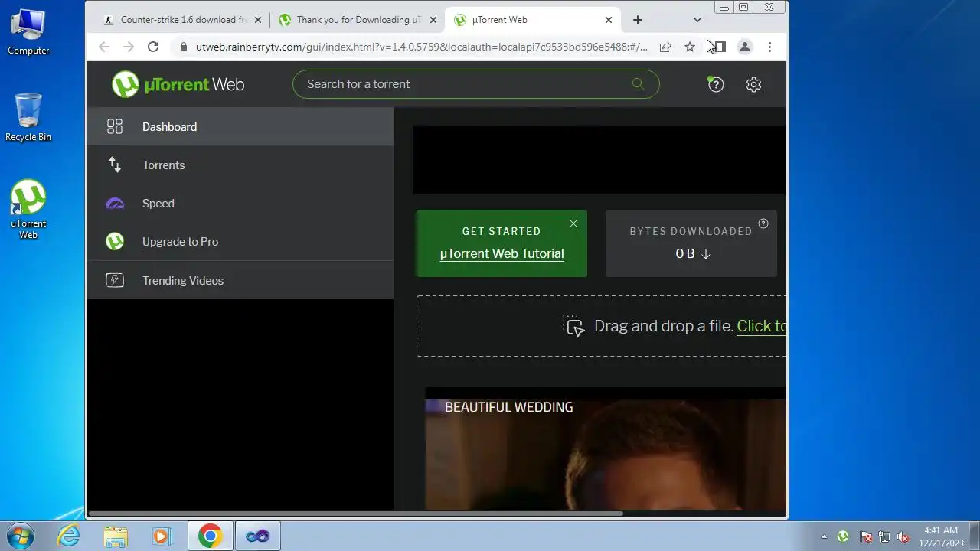Open the Chrome three-dot menu
980x551 pixels.
coord(769,47)
